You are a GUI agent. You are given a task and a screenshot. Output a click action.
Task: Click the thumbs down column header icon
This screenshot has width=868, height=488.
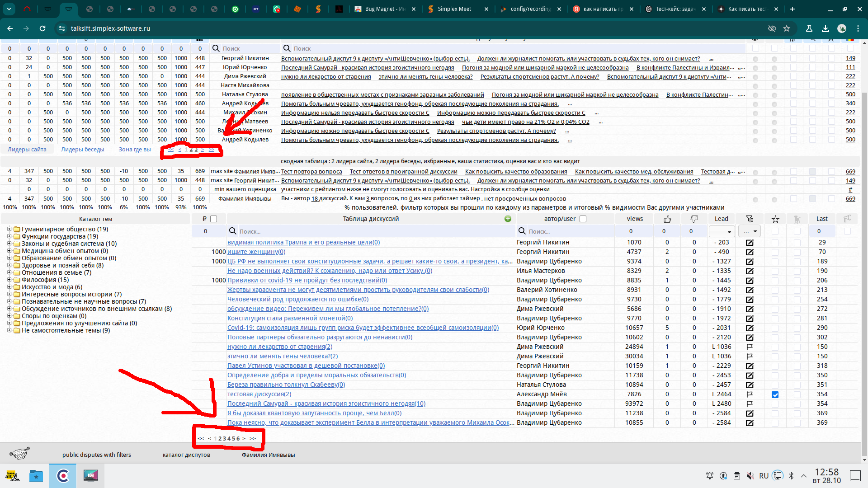click(x=694, y=219)
